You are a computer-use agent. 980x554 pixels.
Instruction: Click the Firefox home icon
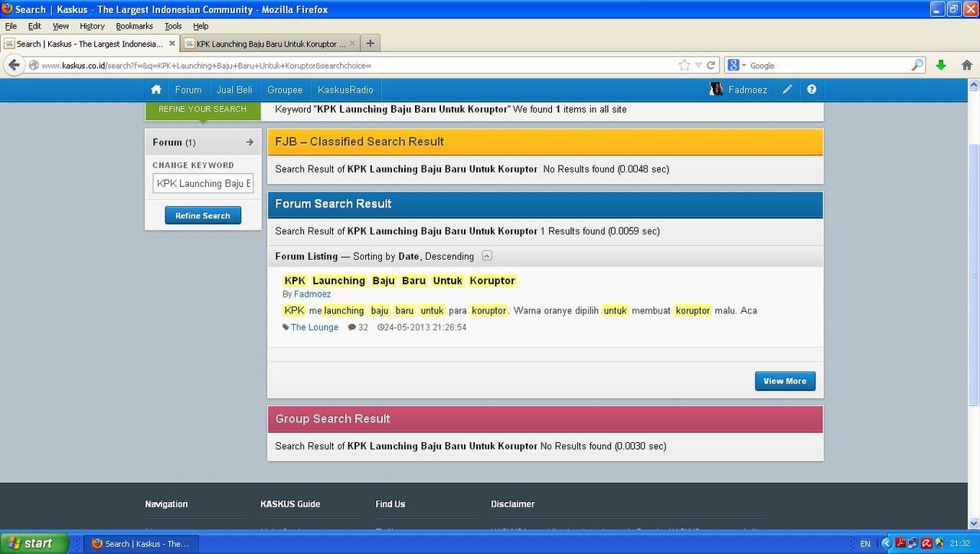click(967, 65)
